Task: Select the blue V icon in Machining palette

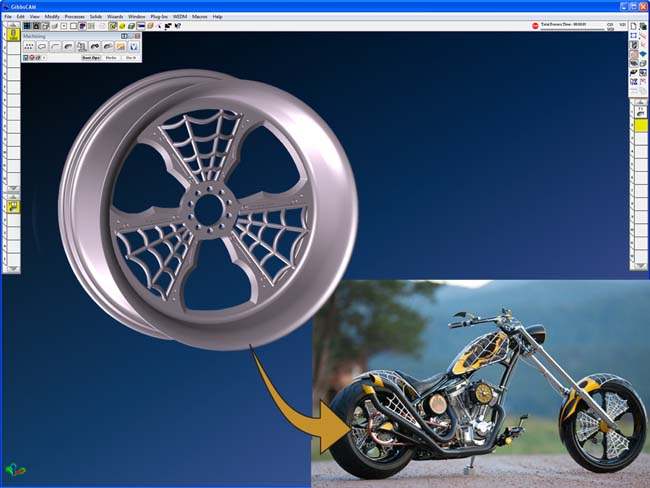Action: (x=134, y=46)
